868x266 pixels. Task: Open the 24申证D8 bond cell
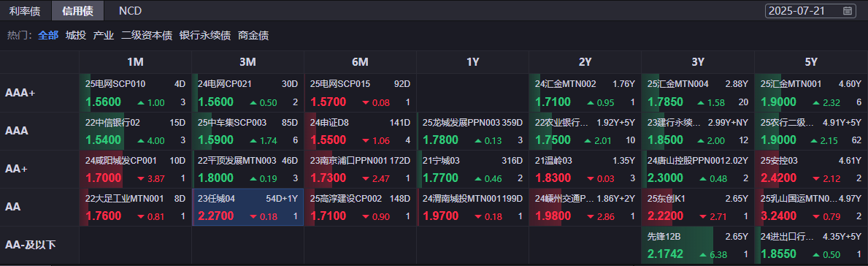[361, 132]
